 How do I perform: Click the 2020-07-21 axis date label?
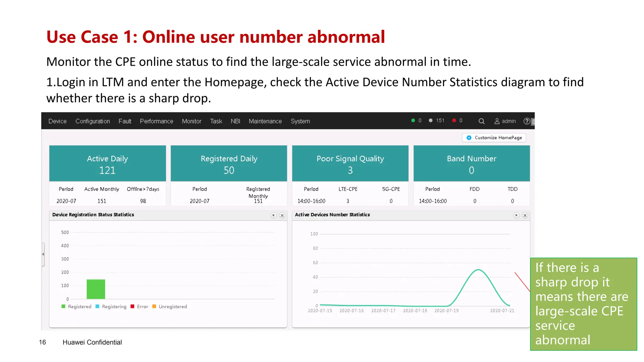502,311
